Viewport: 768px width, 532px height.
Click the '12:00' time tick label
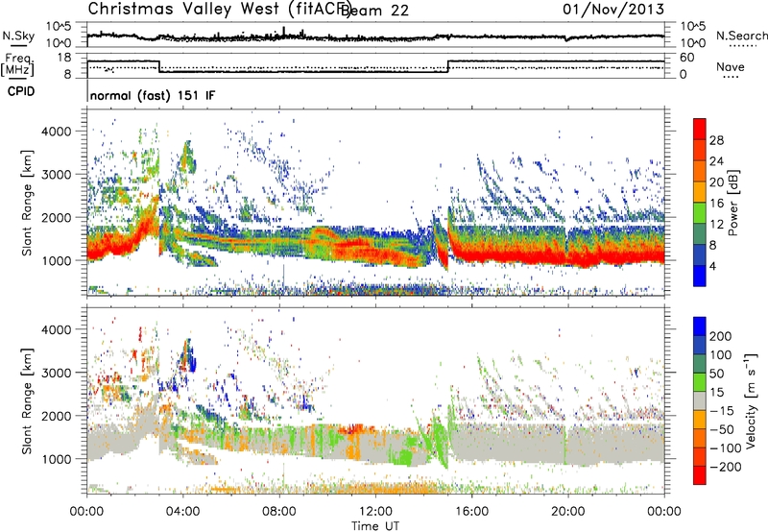pos(375,512)
